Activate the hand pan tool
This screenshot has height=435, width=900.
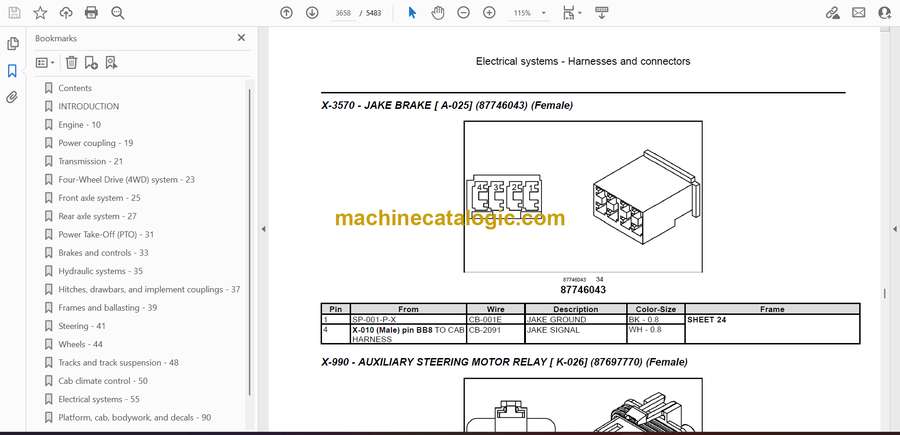[438, 13]
